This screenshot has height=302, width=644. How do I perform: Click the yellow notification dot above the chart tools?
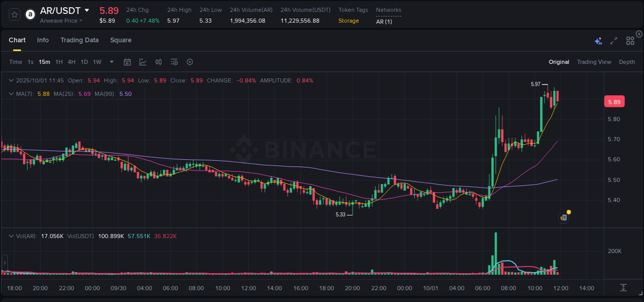click(568, 211)
